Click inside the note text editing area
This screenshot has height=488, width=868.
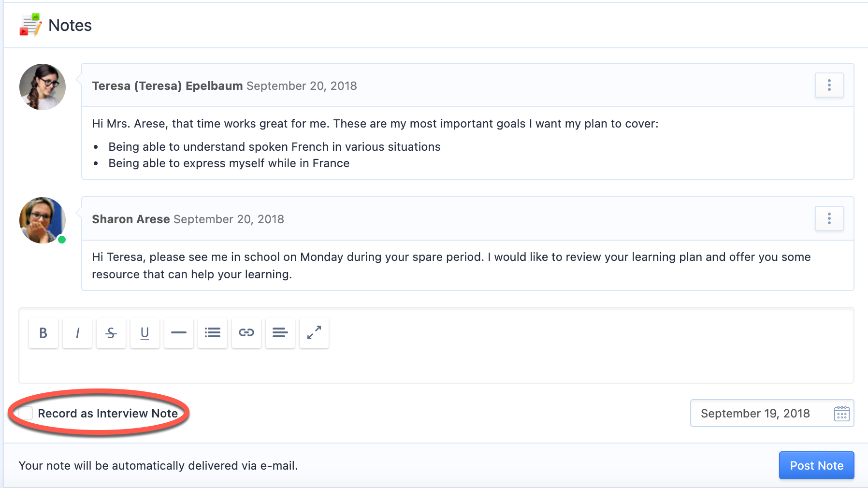point(436,365)
